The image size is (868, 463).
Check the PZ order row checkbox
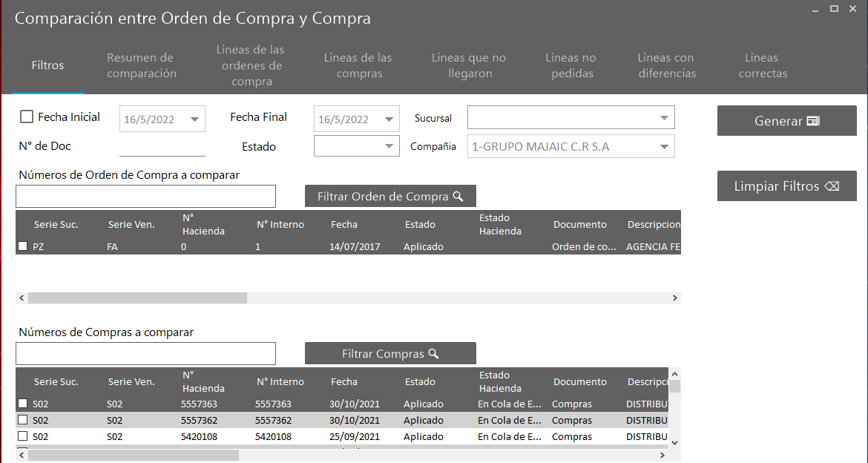pos(23,246)
